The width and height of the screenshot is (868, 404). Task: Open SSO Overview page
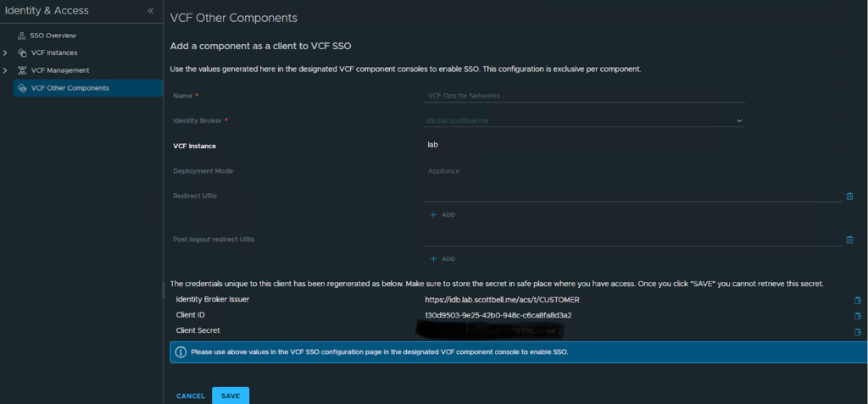pyautogui.click(x=53, y=36)
